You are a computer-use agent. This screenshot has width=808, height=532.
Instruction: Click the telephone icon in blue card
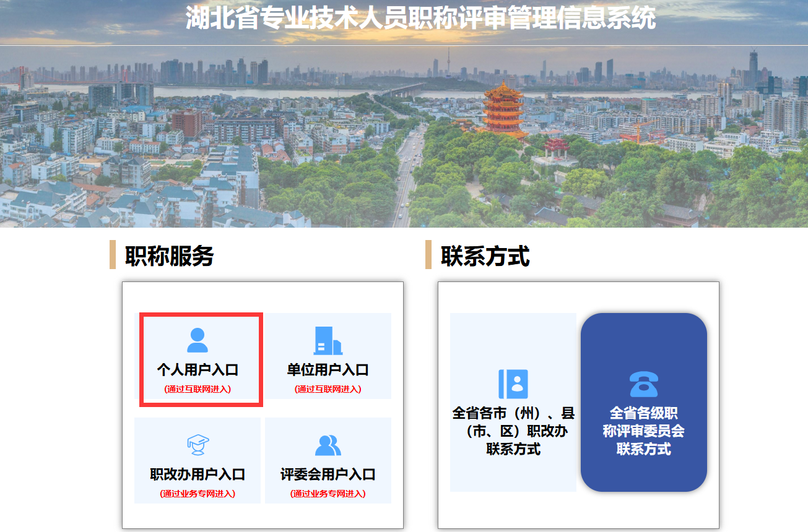pos(643,384)
